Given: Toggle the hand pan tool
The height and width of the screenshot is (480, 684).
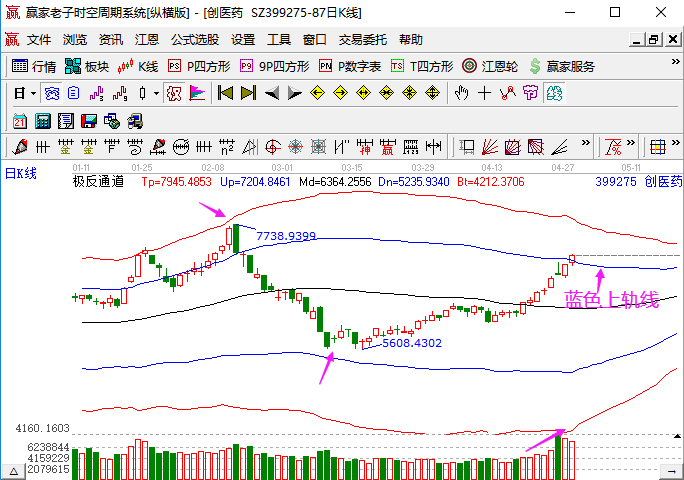Looking at the screenshot, I should point(461,93).
